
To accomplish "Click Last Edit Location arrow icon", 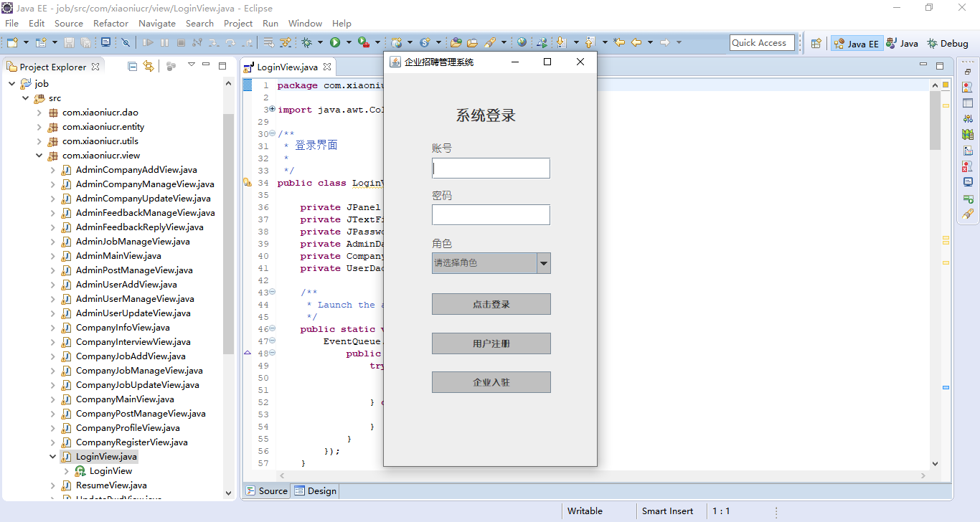I will 619,42.
